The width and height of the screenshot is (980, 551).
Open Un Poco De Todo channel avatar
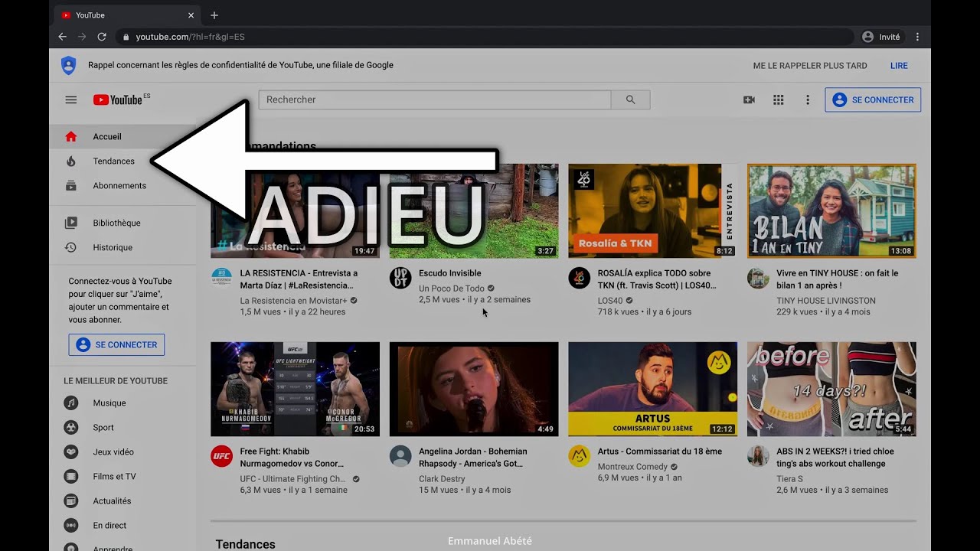pos(400,278)
